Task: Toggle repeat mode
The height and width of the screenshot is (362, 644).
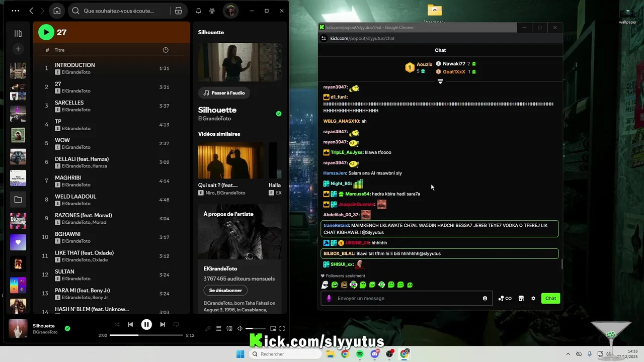Action: pos(176,324)
